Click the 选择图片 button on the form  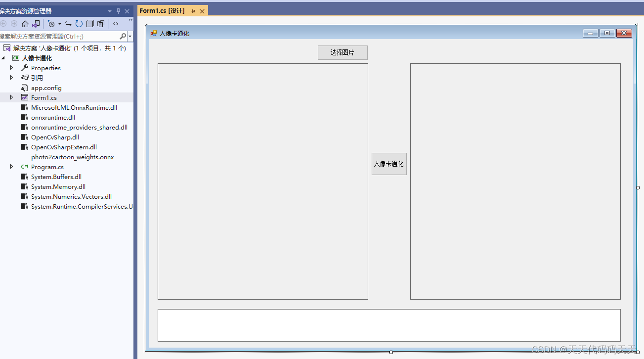(x=343, y=52)
